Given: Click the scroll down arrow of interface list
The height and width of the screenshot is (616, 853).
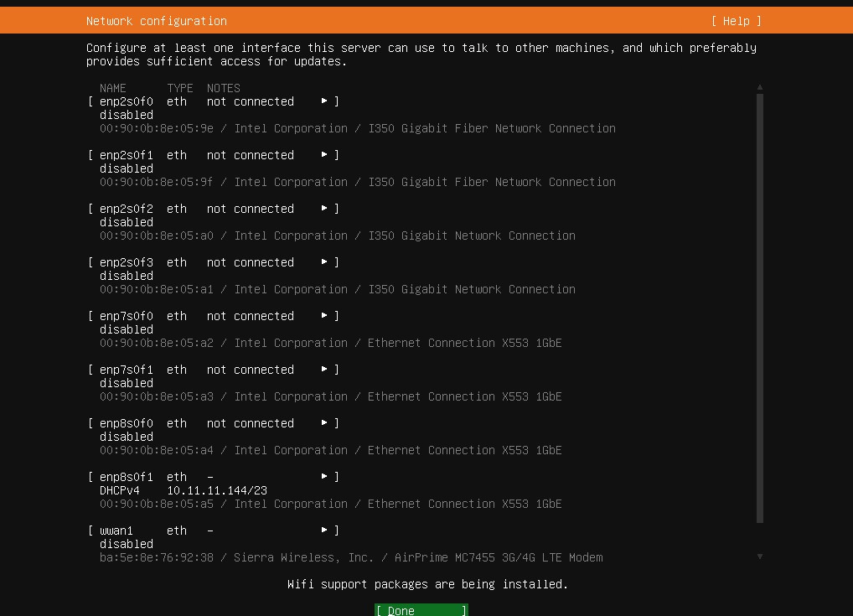Looking at the screenshot, I should pyautogui.click(x=760, y=556).
